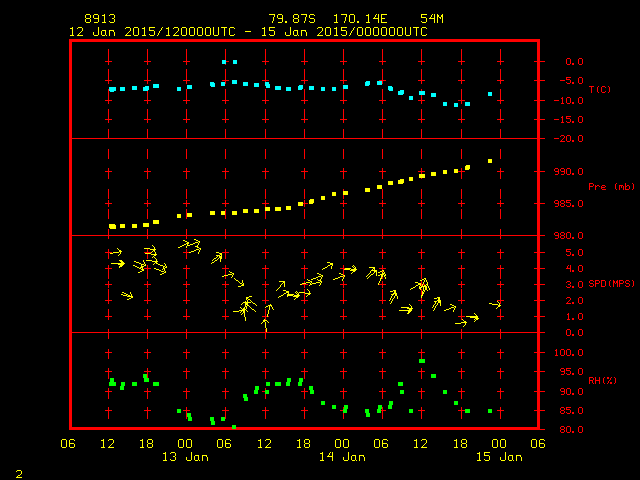Screen dimensions: 640x480
Task: Click the 15 Jan date label
Action: click(x=499, y=457)
